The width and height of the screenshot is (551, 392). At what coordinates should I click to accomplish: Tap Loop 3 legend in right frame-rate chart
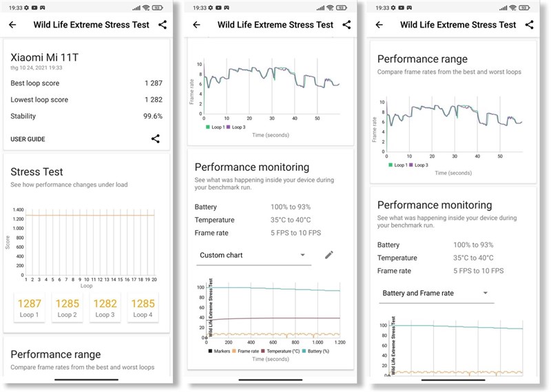pos(419,165)
